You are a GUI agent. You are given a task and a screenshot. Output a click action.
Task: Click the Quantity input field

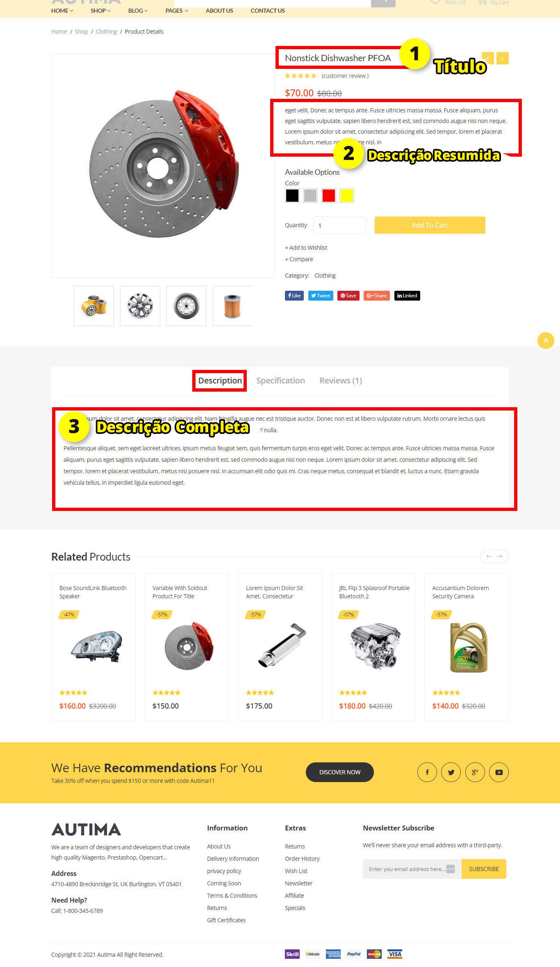pyautogui.click(x=340, y=225)
